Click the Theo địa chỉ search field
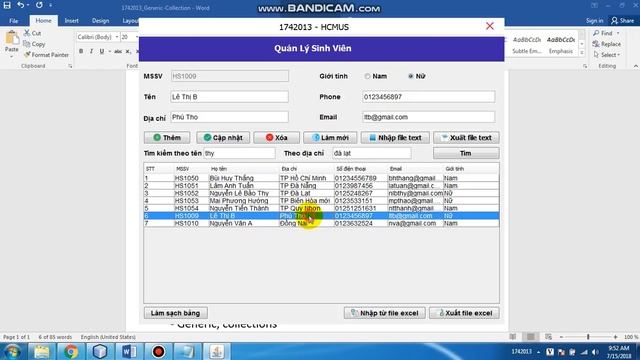Screen dimensions: 640x360 click(371, 153)
